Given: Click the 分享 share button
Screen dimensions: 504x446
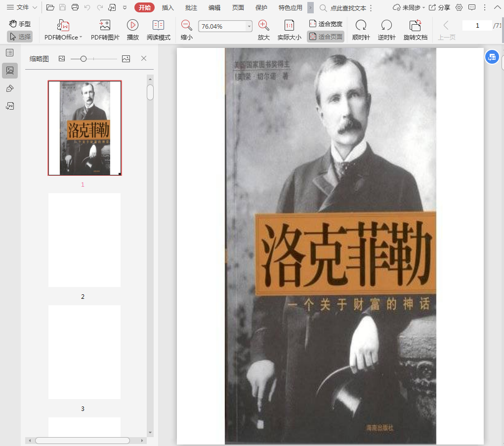Looking at the screenshot, I should coord(439,7).
